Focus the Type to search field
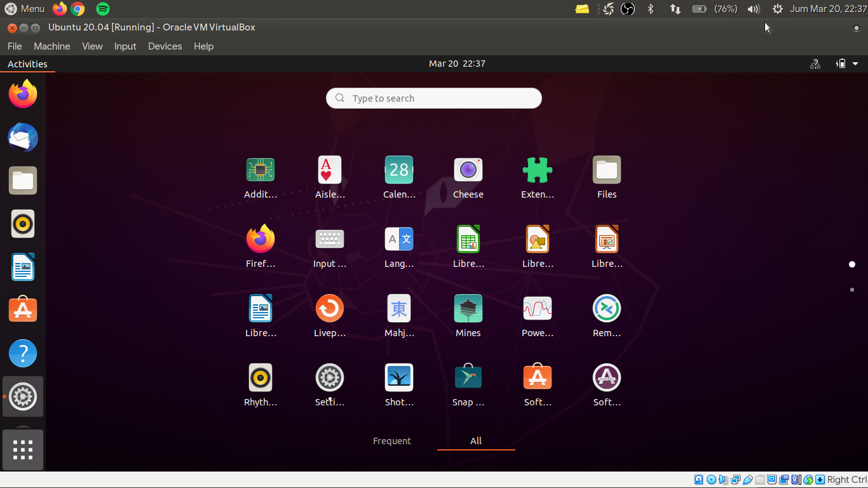The image size is (868, 488). [x=434, y=98]
